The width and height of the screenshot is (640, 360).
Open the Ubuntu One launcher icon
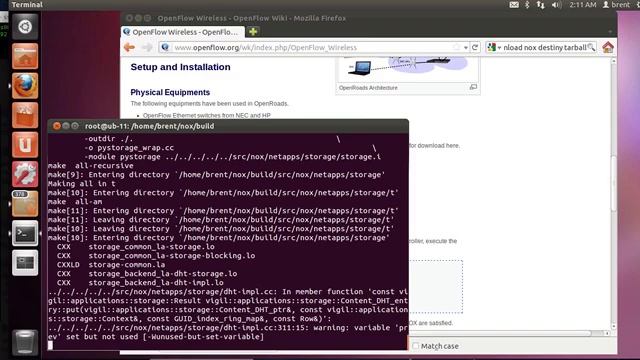click(25, 144)
